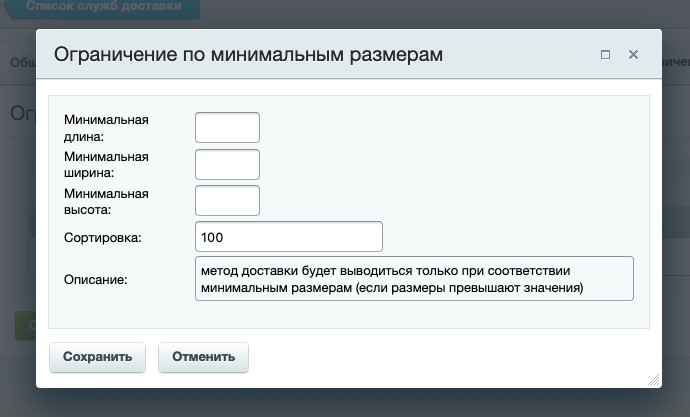This screenshot has height=417, width=690.
Task: Close the minimum size restriction dialog
Action: tap(633, 55)
